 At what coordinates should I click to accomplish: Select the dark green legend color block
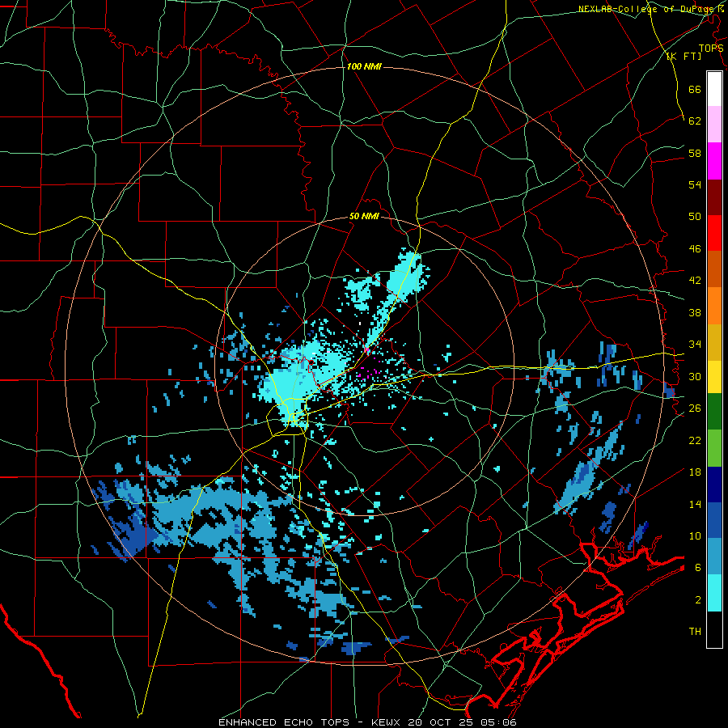click(x=714, y=412)
